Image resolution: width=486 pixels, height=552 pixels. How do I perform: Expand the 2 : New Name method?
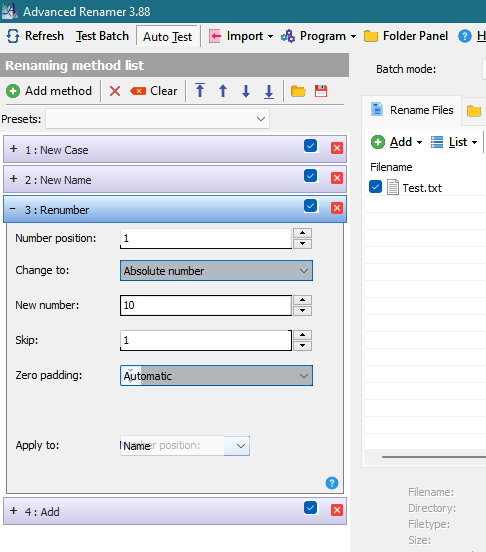(x=13, y=179)
